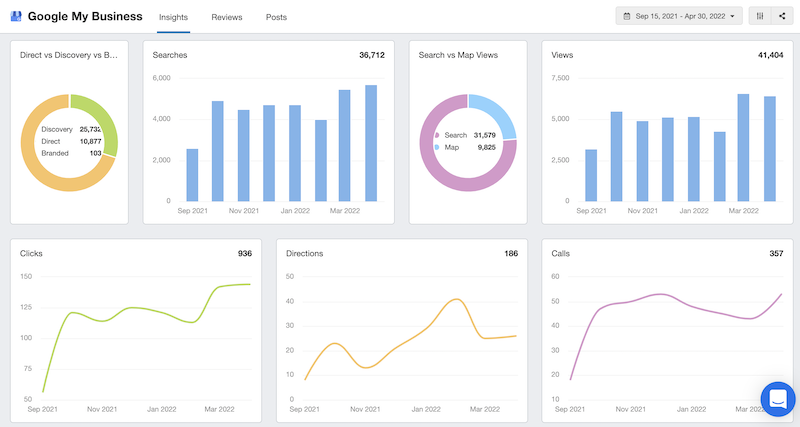
Task: Click the Directions card title
Action: (x=305, y=254)
